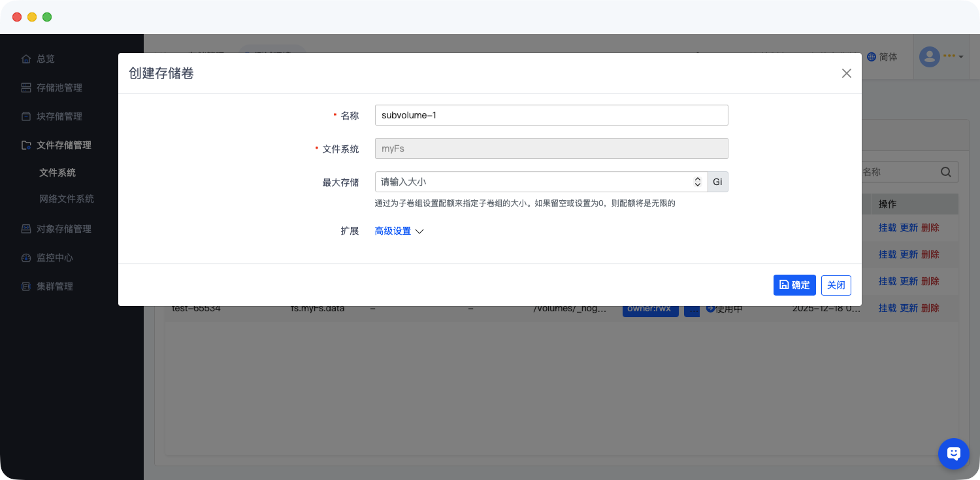Image resolution: width=980 pixels, height=480 pixels.
Task: Click the user avatar icon
Action: point(929,57)
